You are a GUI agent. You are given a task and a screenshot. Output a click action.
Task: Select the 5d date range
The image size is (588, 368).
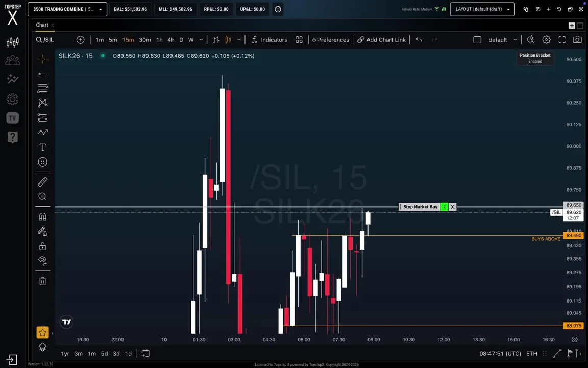point(104,353)
